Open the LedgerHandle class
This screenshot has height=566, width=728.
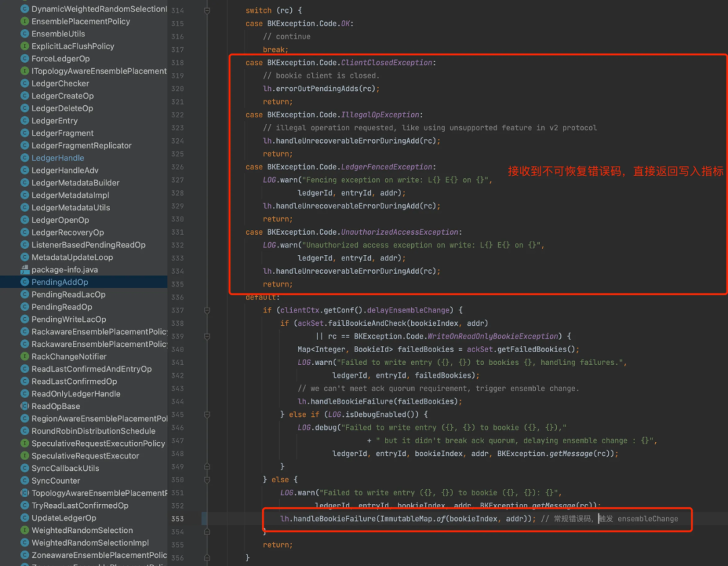pyautogui.click(x=57, y=158)
